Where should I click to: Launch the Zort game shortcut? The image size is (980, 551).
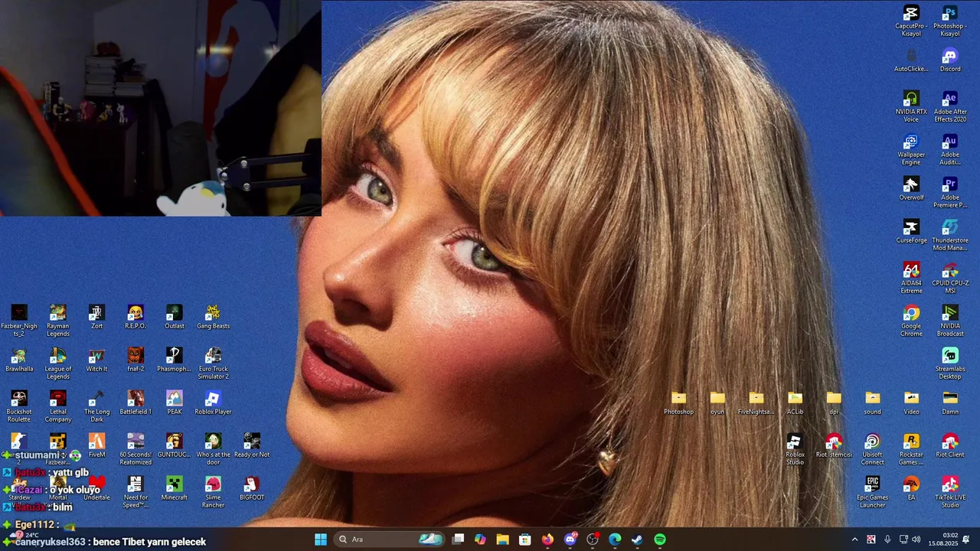[x=96, y=317]
